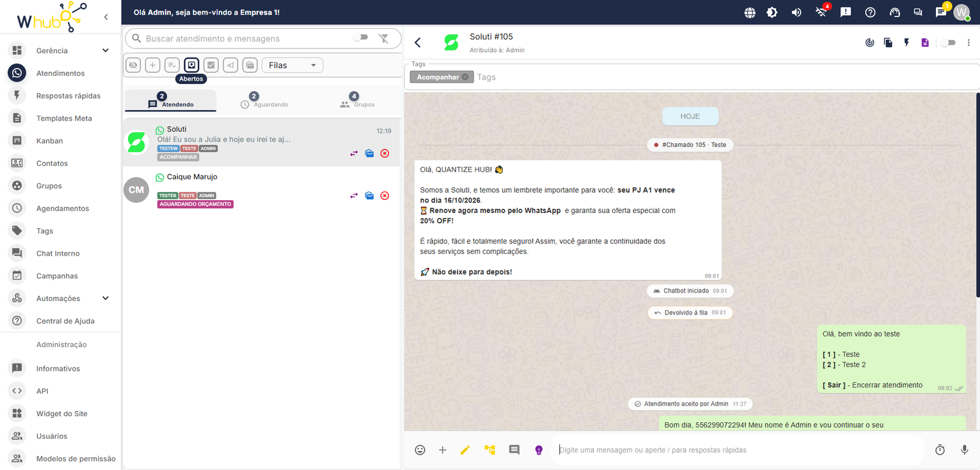Clear filters with the crossed funnel icon
Viewport: 980px width, 470px height.
pyautogui.click(x=383, y=39)
